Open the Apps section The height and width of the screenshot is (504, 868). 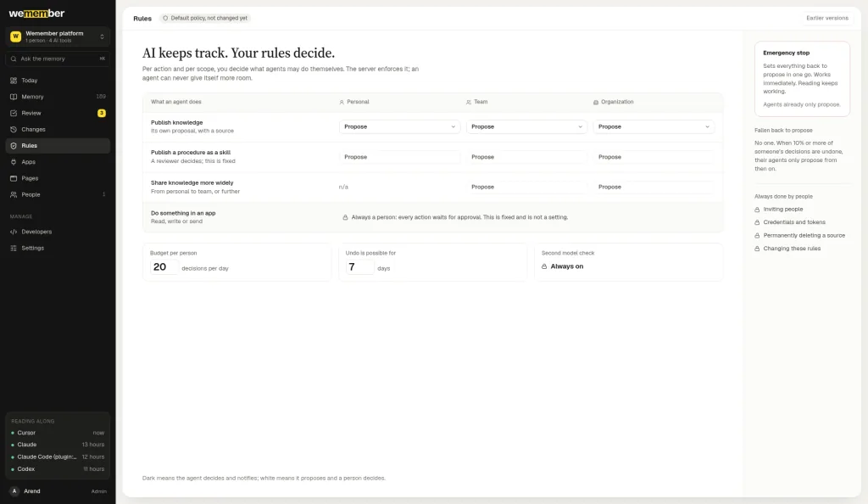58,162
